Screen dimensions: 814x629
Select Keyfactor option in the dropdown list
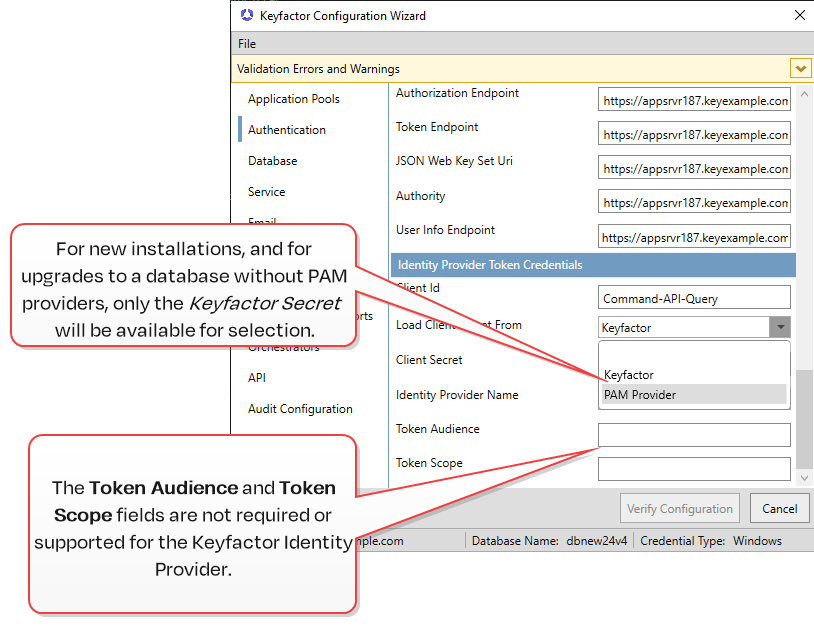tap(629, 375)
